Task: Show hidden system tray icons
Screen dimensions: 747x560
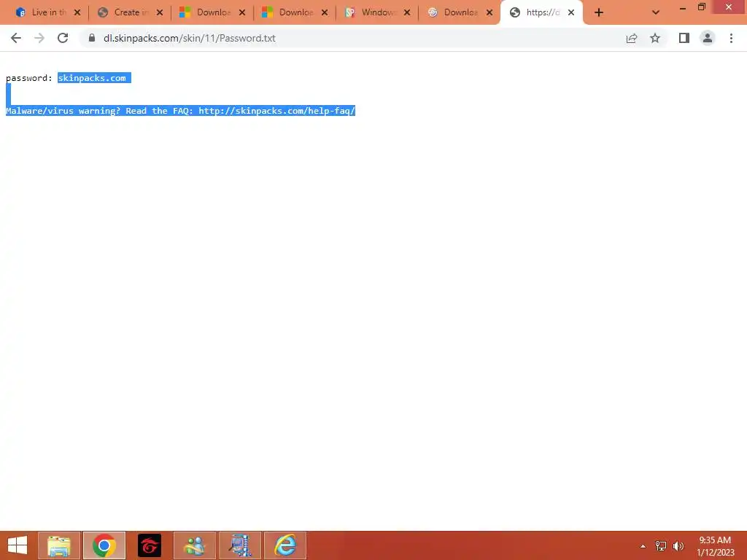Action: pyautogui.click(x=643, y=546)
